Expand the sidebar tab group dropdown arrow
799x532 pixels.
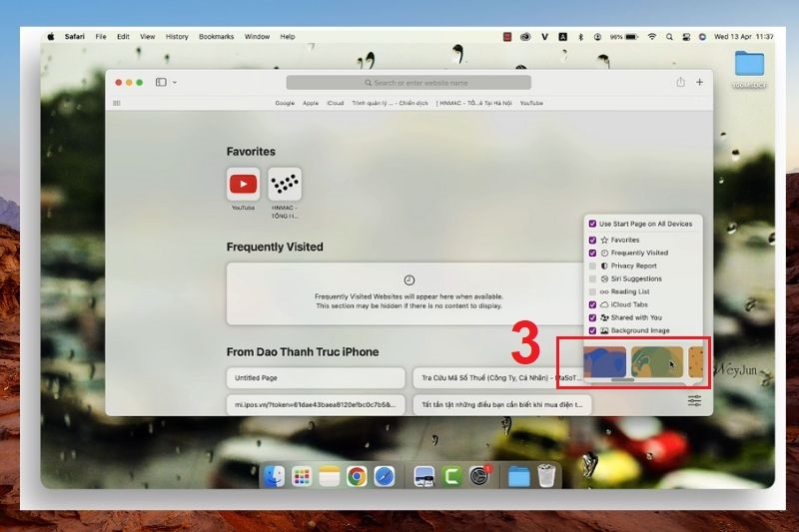click(x=175, y=83)
